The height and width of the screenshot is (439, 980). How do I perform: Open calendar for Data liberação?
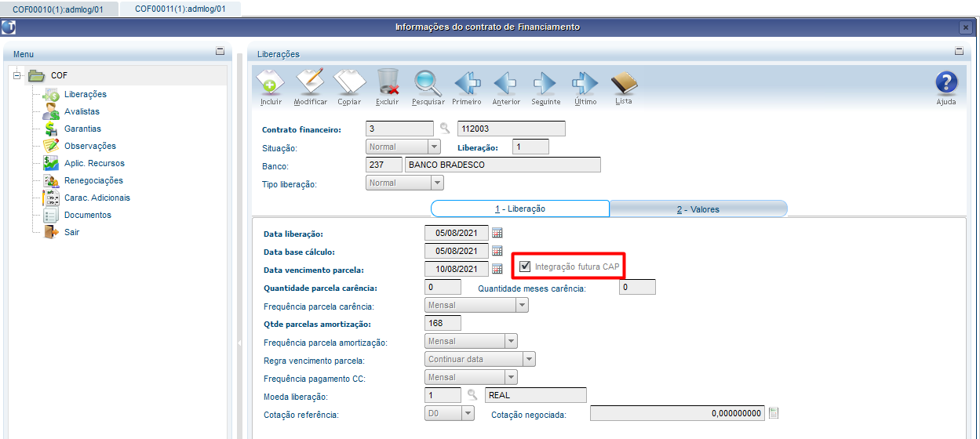497,233
